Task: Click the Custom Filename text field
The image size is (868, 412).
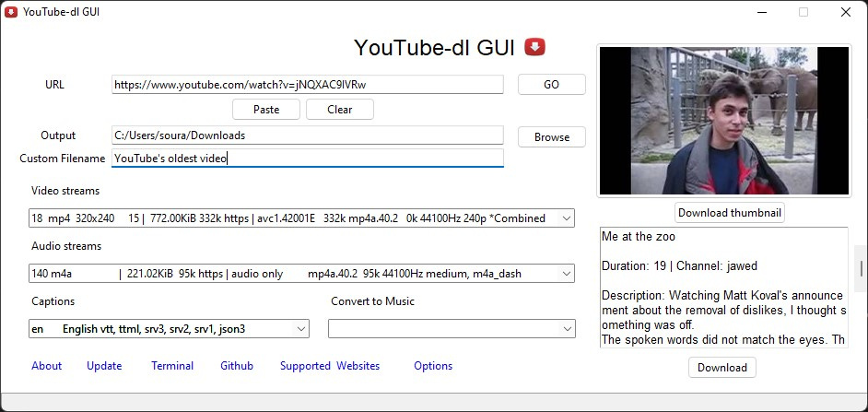Action: coord(307,158)
